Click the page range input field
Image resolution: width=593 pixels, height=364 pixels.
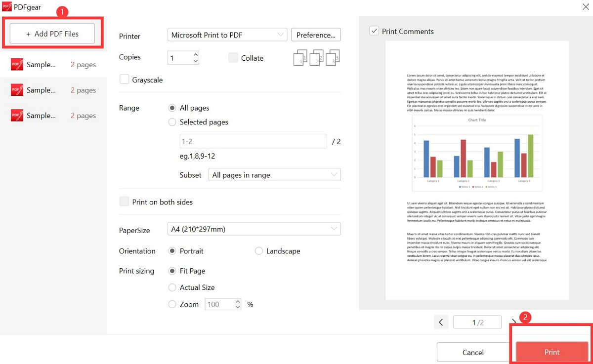[253, 141]
